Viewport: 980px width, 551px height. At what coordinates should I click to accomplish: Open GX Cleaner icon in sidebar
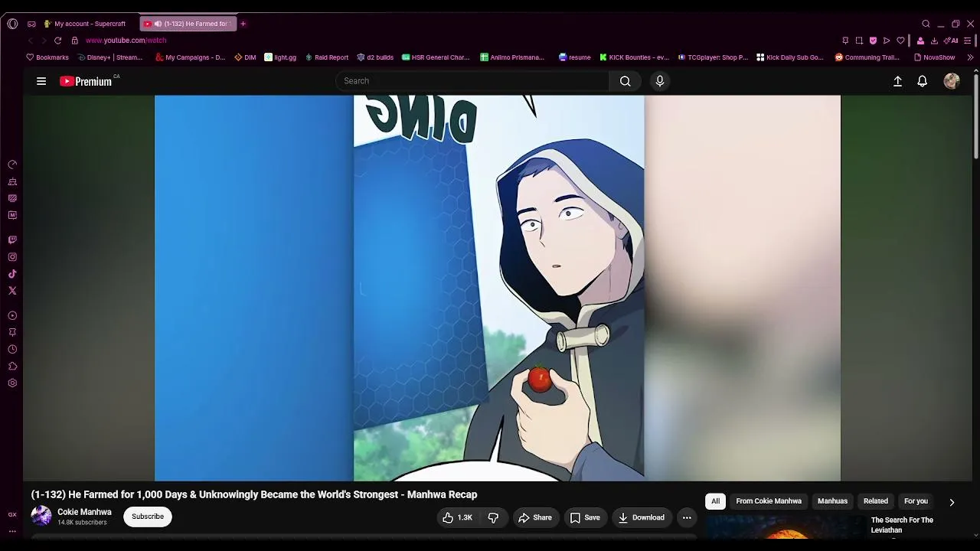tap(12, 181)
